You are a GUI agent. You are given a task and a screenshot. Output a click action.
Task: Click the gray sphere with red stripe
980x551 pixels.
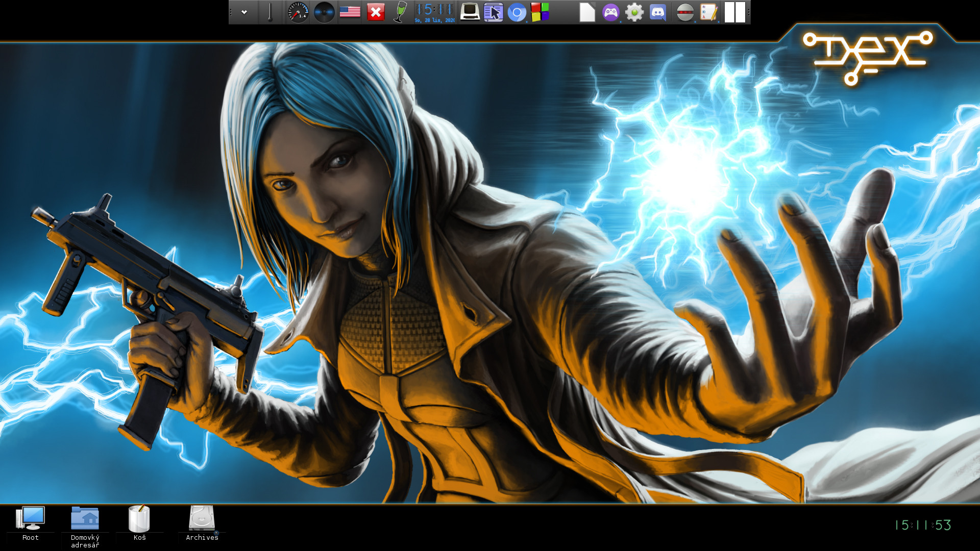pos(685,12)
